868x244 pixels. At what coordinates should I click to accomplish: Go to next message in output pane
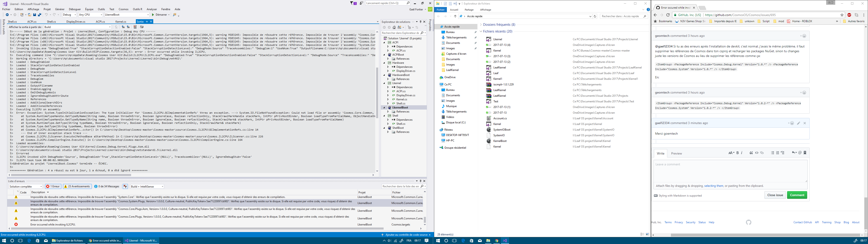pyautogui.click(x=128, y=27)
